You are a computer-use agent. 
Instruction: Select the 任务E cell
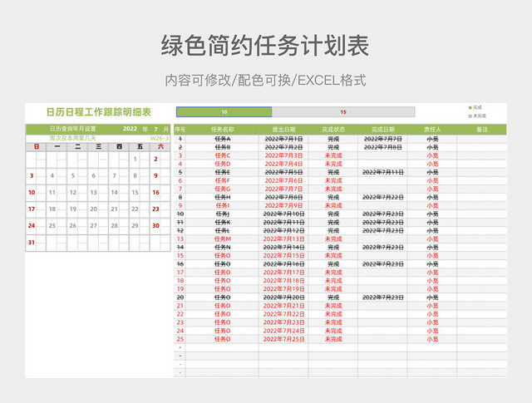point(222,172)
